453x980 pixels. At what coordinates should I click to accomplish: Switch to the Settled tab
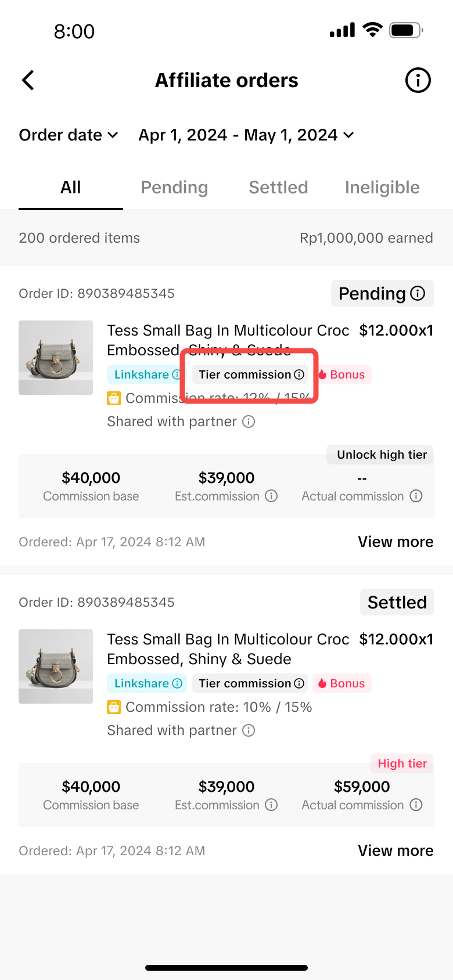click(x=278, y=188)
